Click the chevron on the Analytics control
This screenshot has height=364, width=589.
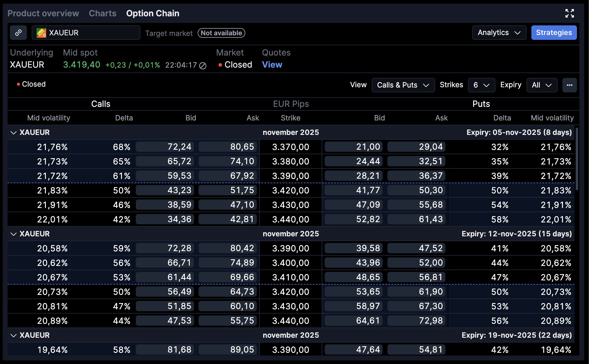tap(518, 33)
